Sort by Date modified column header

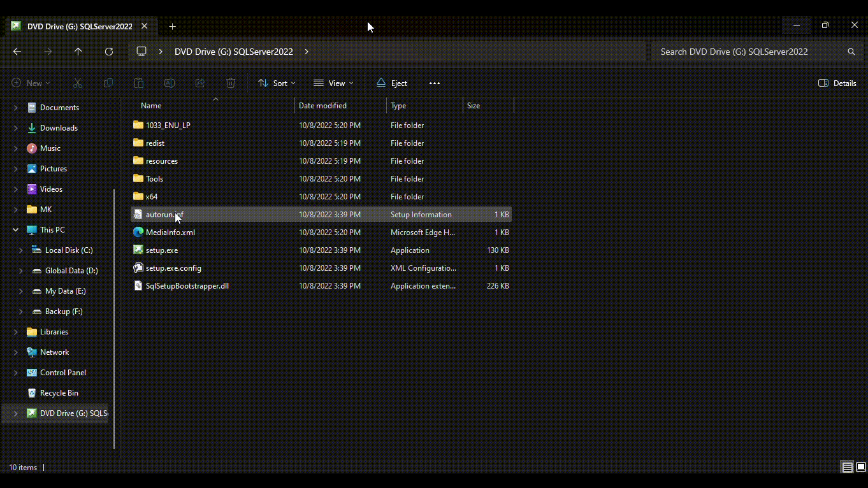[341, 106]
